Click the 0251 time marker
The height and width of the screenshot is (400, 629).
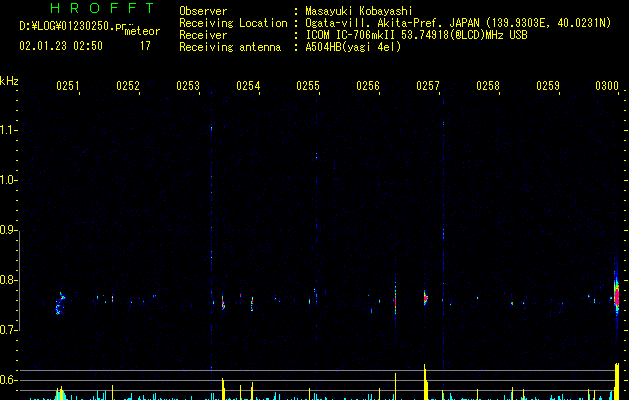(x=67, y=86)
